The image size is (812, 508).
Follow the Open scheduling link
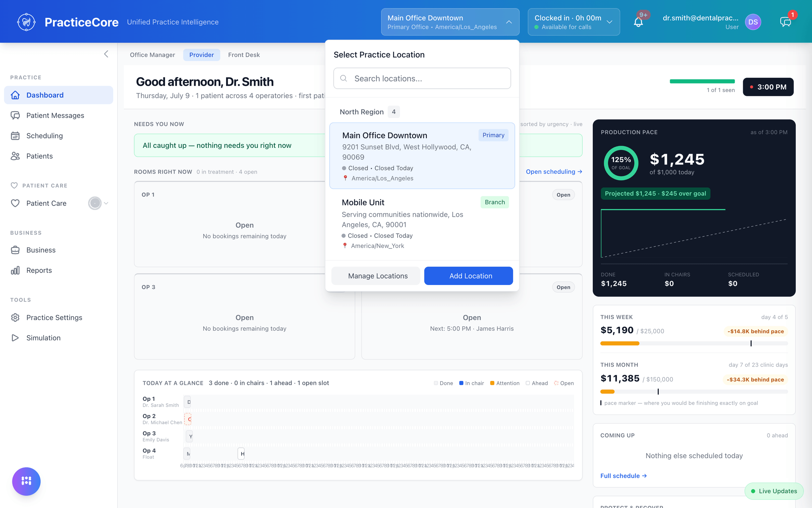pyautogui.click(x=554, y=172)
